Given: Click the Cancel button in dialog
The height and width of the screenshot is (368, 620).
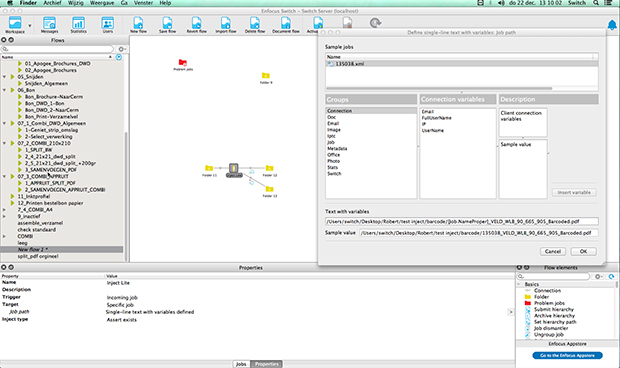Looking at the screenshot, I should click(553, 251).
